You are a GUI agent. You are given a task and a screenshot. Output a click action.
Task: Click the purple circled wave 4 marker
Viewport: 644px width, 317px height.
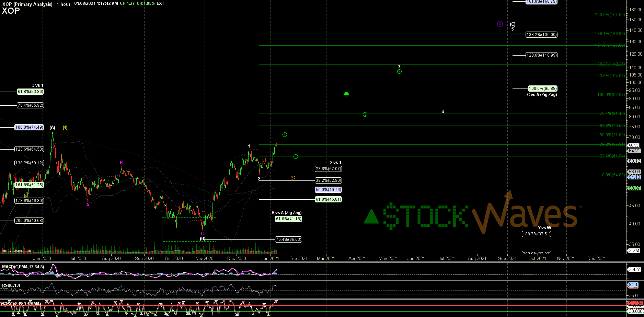499,24
